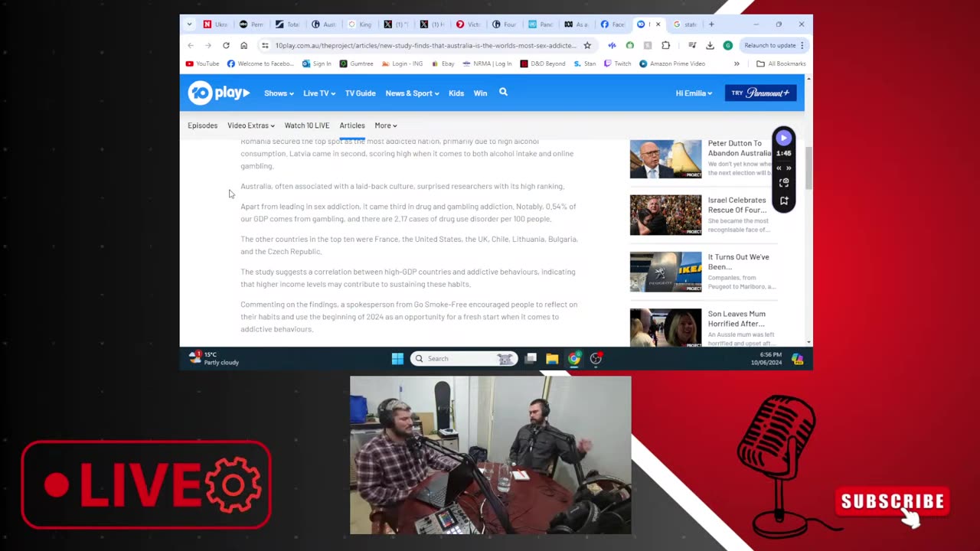Click the Chrome icon on taskbar
The height and width of the screenshot is (551, 980).
[574, 358]
